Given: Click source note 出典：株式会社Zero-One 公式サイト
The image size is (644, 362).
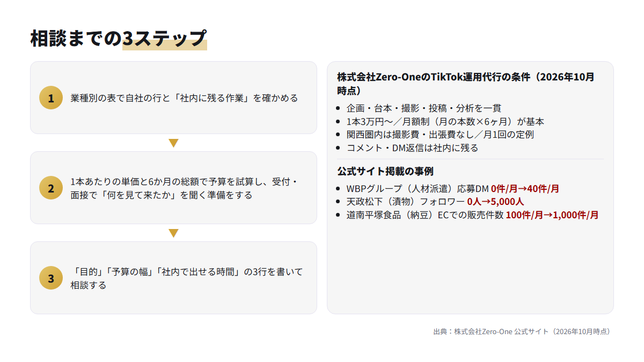Looking at the screenshot, I should tap(522, 331).
